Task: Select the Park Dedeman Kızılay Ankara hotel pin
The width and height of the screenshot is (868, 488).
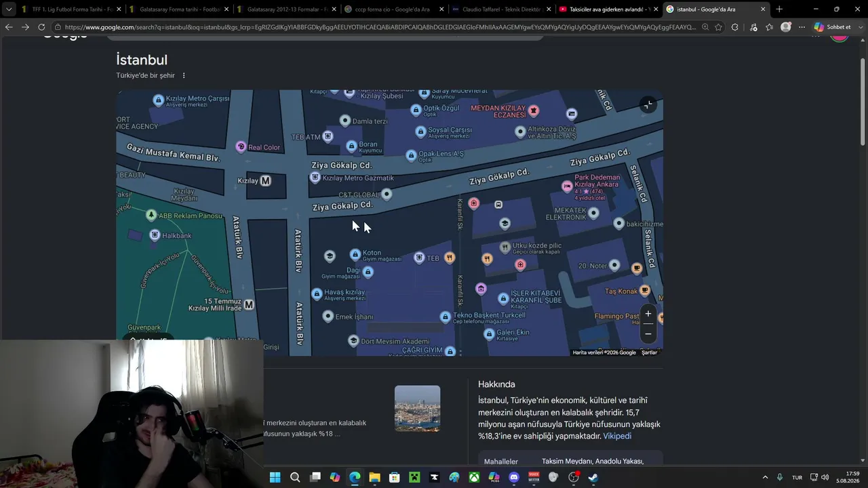Action: [567, 186]
